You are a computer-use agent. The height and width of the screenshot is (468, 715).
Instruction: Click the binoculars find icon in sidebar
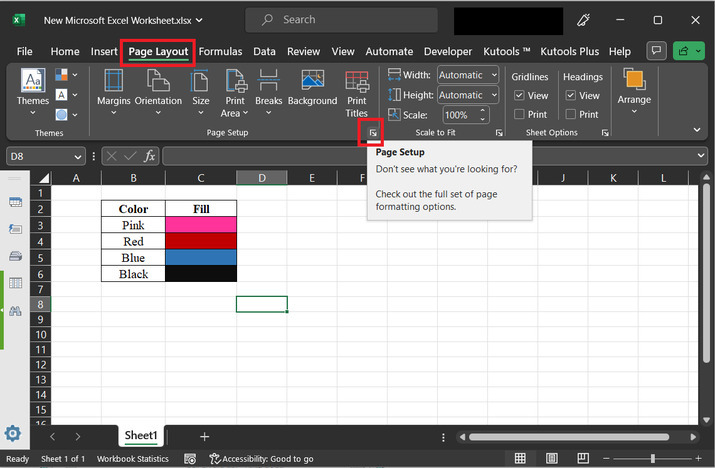coord(15,311)
